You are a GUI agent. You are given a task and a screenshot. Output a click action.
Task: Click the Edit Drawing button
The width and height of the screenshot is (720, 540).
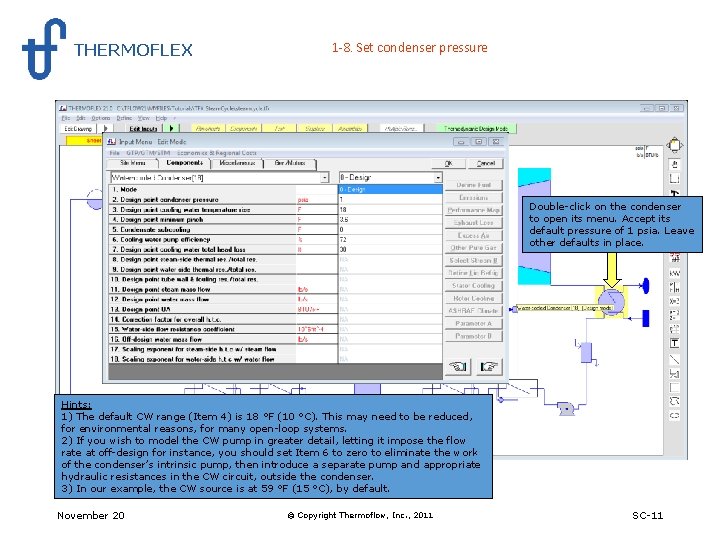point(78,129)
